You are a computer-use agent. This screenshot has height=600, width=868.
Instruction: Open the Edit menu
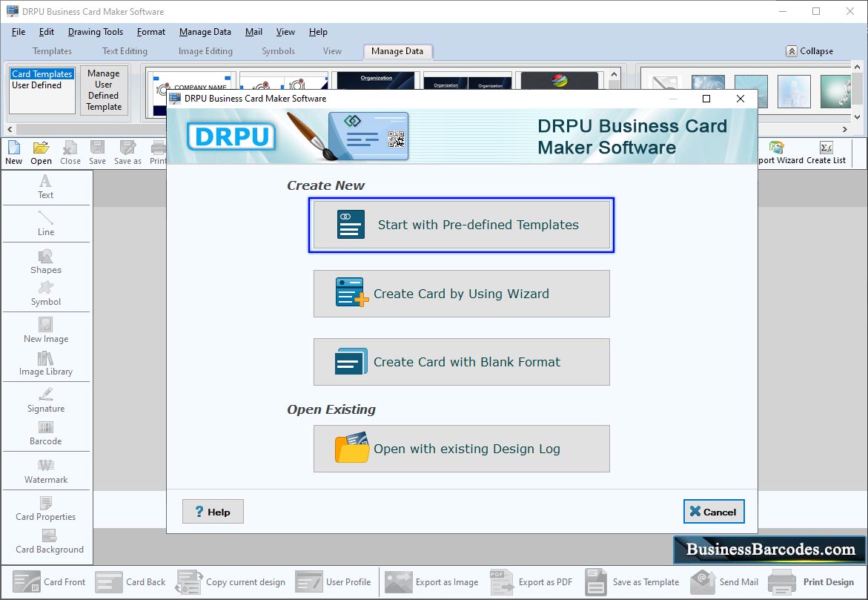[x=47, y=32]
